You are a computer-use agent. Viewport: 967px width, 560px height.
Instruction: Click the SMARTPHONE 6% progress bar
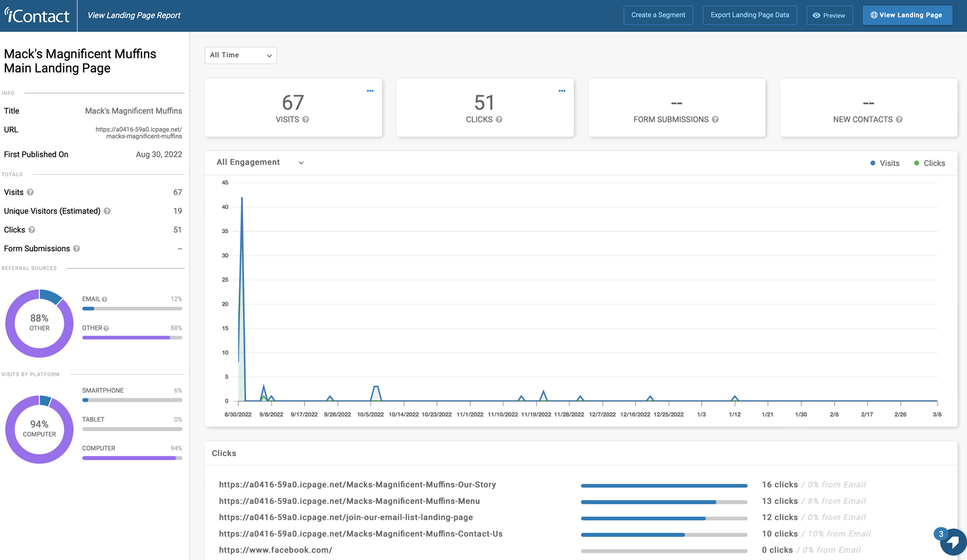132,400
